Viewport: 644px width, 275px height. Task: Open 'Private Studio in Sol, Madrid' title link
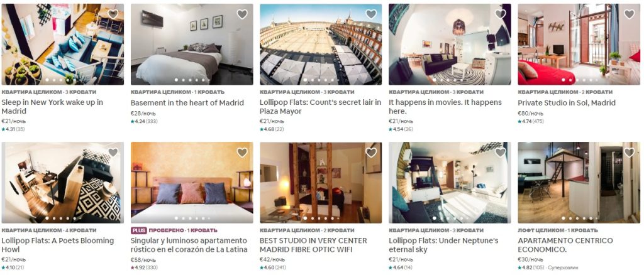pos(567,103)
